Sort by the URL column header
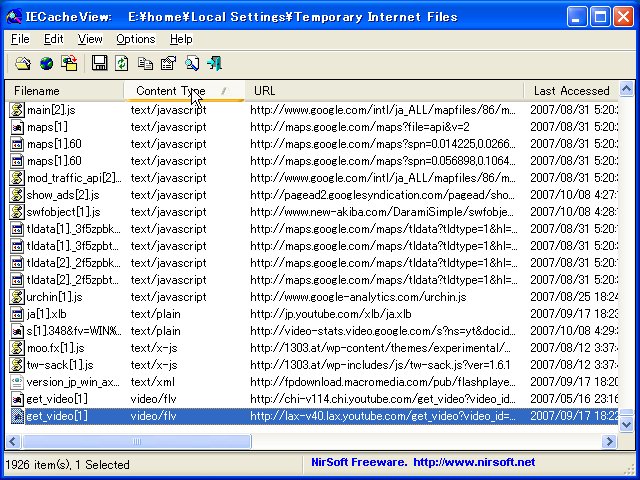 (x=384, y=91)
